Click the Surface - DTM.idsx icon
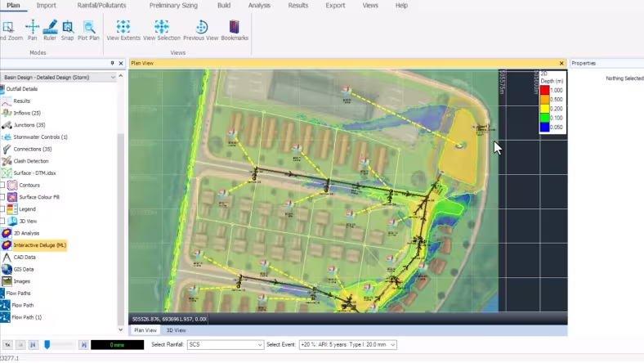 tap(7, 173)
